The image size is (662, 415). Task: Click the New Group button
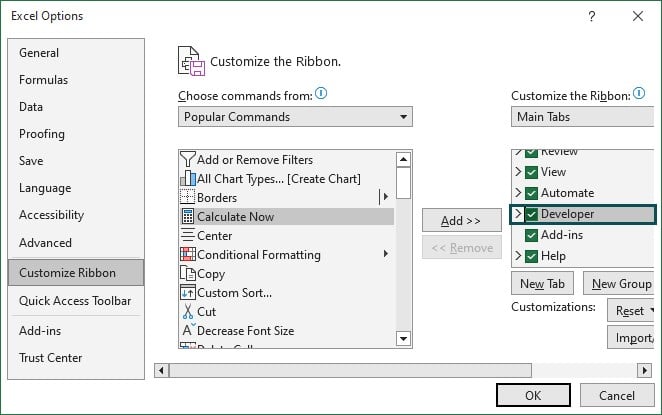click(x=619, y=283)
